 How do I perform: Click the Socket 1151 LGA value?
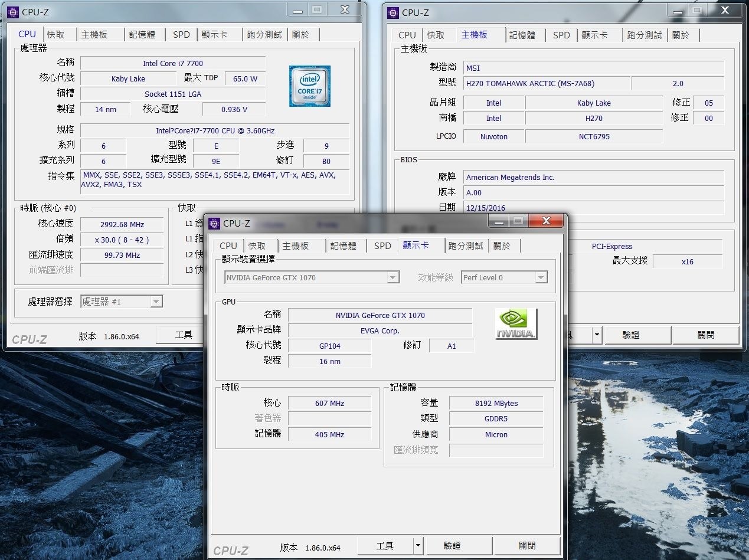[x=173, y=94]
